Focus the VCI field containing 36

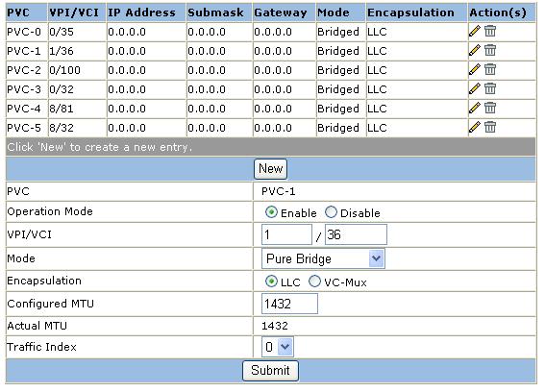tap(356, 234)
